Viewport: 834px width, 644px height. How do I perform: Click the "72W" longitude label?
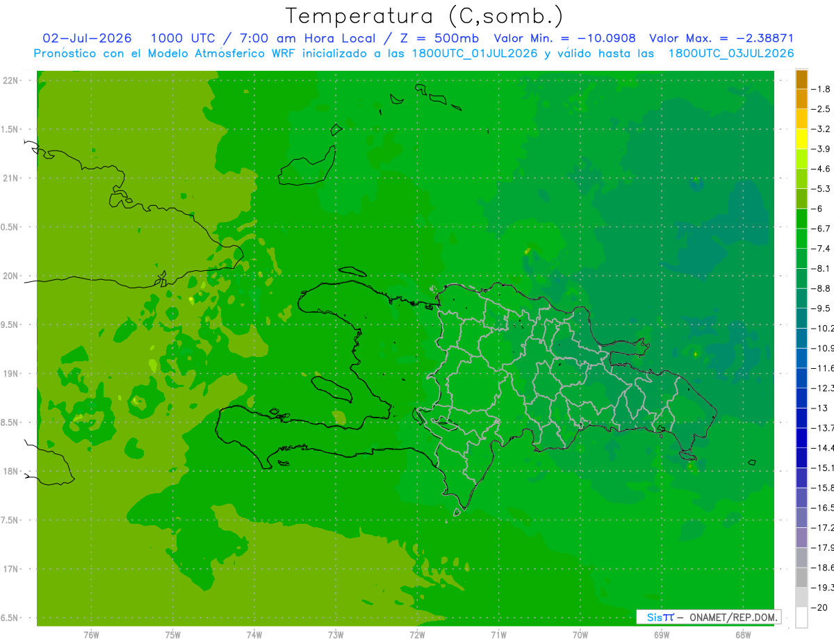tap(417, 635)
